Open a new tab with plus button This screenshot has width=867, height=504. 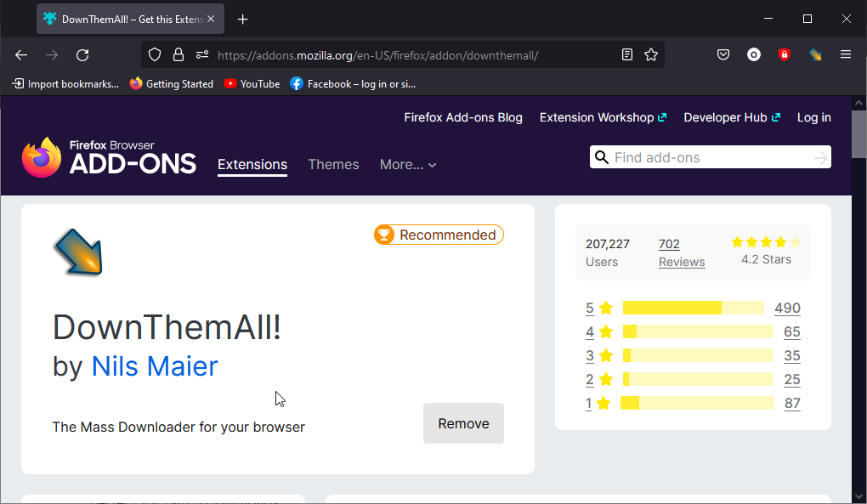tap(243, 20)
